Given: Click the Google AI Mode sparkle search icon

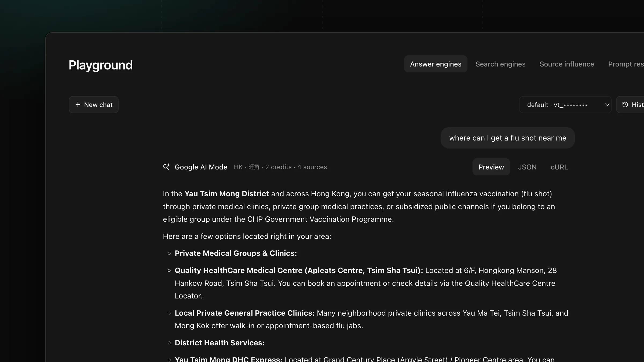Looking at the screenshot, I should click(166, 167).
